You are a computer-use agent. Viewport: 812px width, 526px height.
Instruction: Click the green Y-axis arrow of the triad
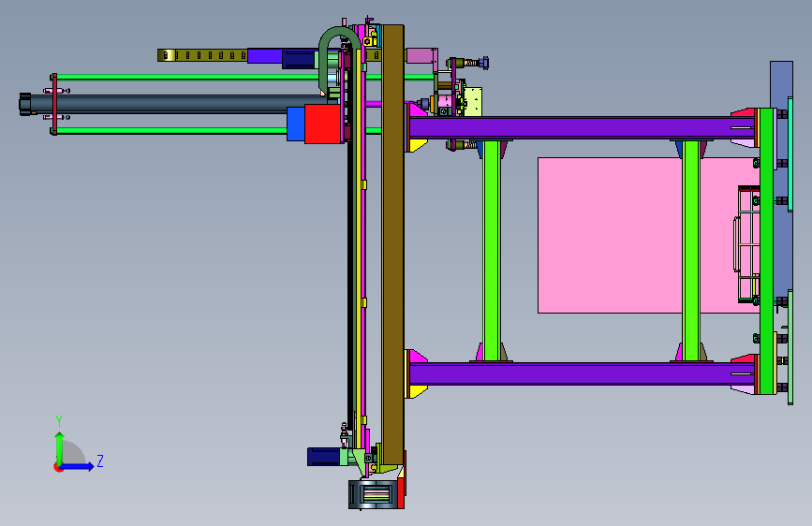60,447
